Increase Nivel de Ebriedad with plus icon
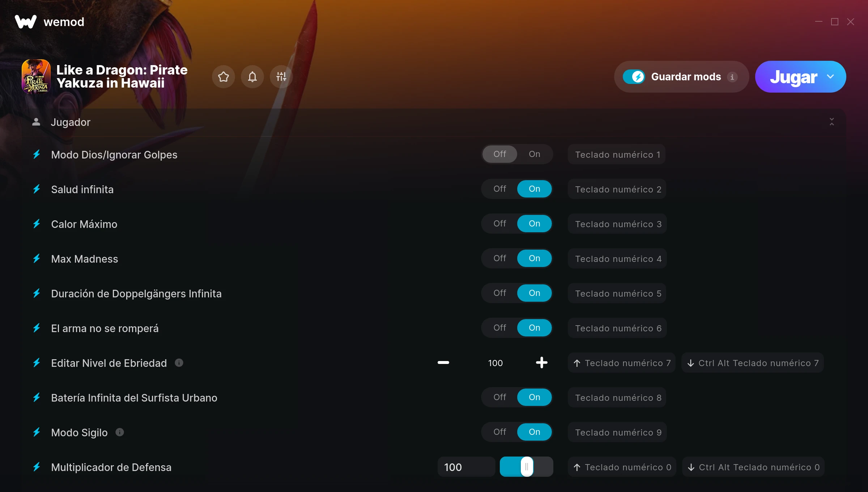The image size is (868, 492). pyautogui.click(x=541, y=362)
